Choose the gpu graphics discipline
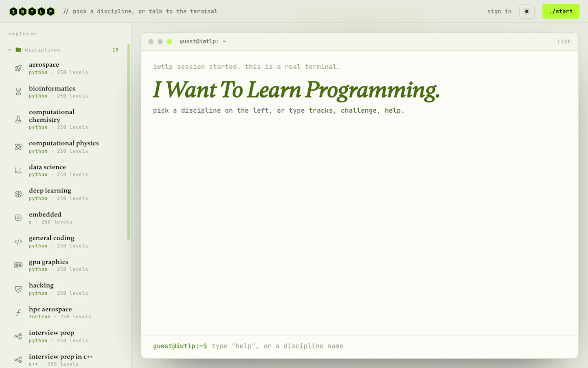The image size is (588, 368). (66, 265)
